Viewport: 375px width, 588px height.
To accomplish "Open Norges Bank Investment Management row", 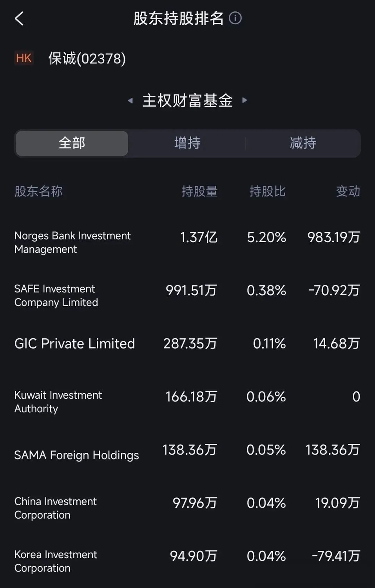I will (x=187, y=242).
